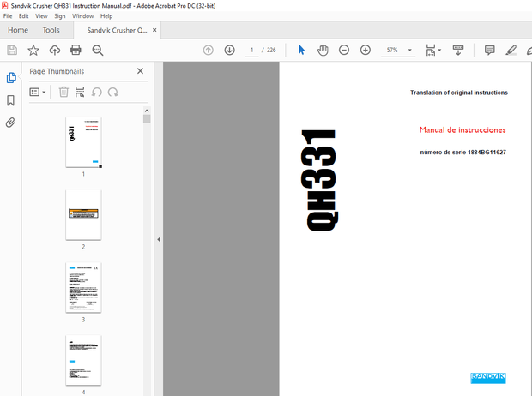Go to the previous page
532x396 pixels.
point(209,51)
